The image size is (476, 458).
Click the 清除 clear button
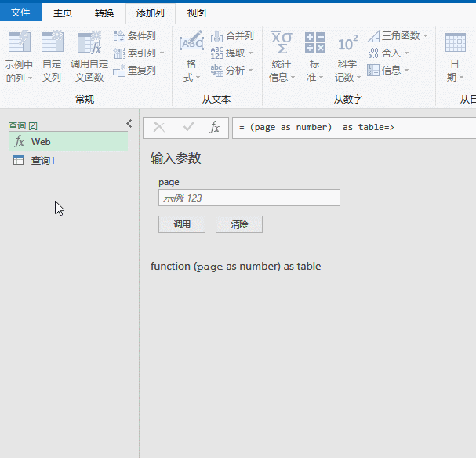(x=239, y=224)
